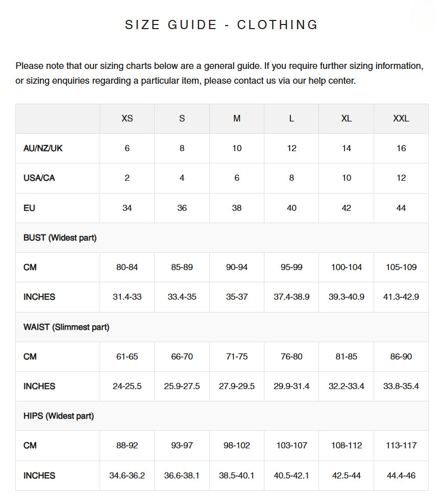Viewport: 441px width, 504px height.
Task: Click AU/NZ/UK size 14 cell
Action: tap(346, 148)
